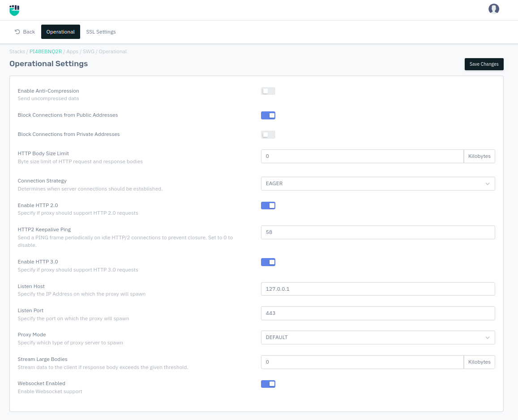Toggle the Websocket Enabled switch
Image resolution: width=518 pixels, height=420 pixels.
click(268, 384)
